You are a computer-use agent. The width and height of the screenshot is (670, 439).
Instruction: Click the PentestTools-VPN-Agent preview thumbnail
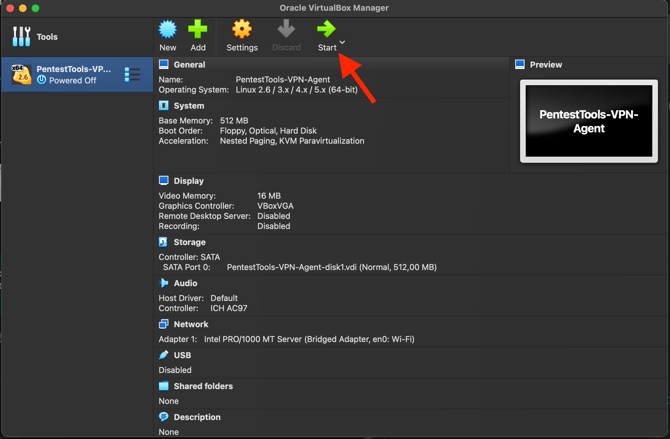(x=589, y=121)
